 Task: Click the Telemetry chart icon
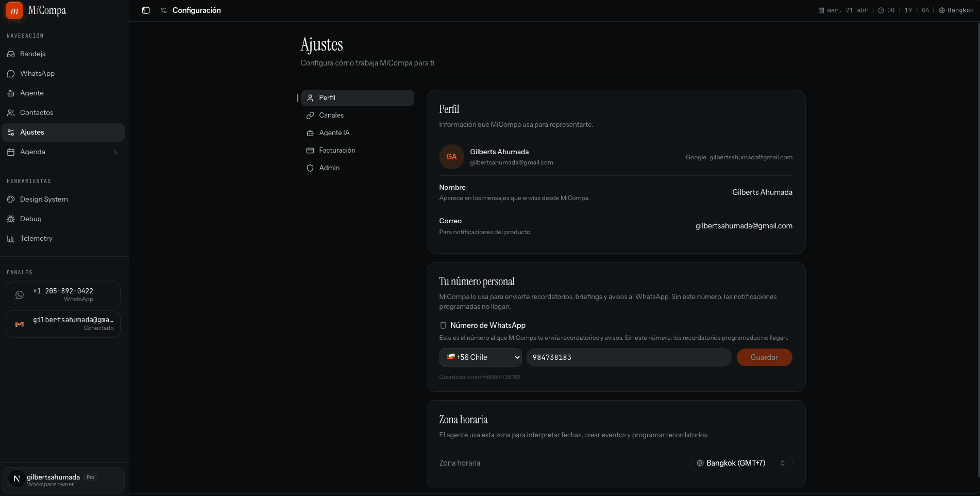(11, 239)
